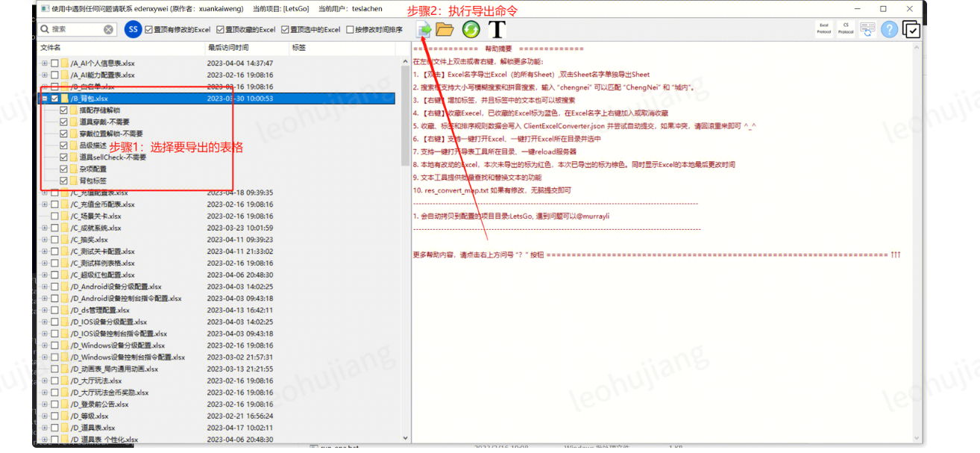Expand the /D_Windows设备分级配置.xlsx node
This screenshot has width=980, height=453.
click(45, 346)
